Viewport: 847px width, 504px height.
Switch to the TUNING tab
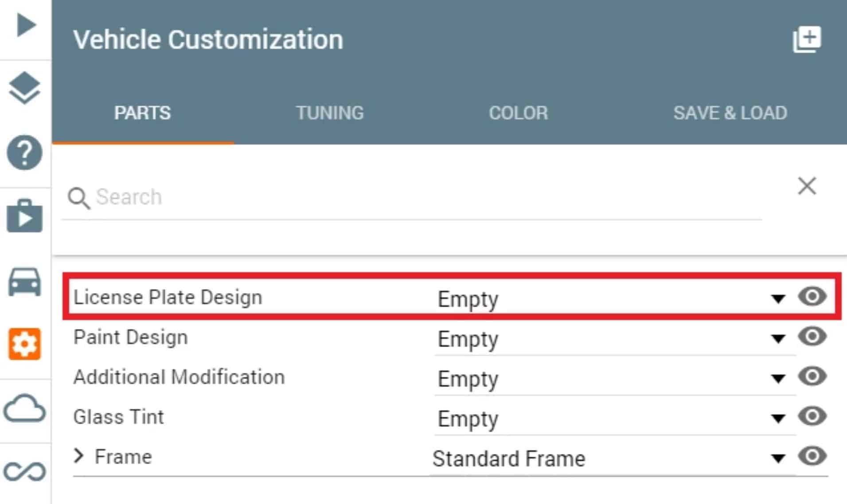click(330, 113)
